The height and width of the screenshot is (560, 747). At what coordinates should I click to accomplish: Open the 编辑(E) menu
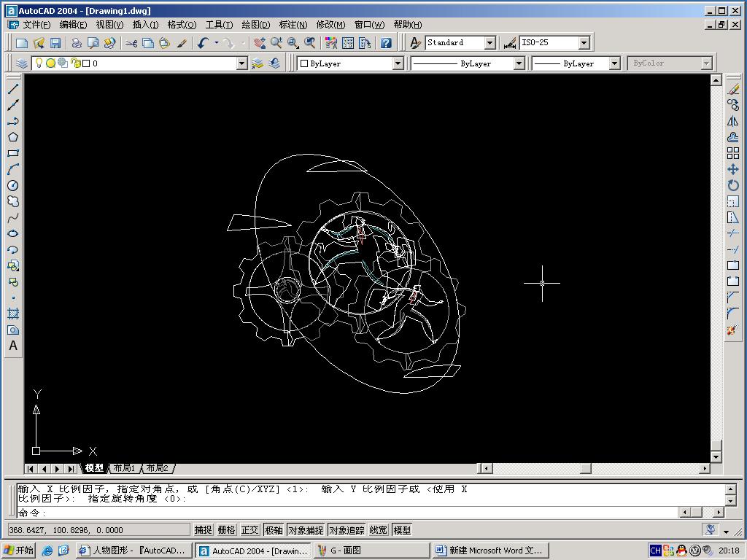[74, 25]
